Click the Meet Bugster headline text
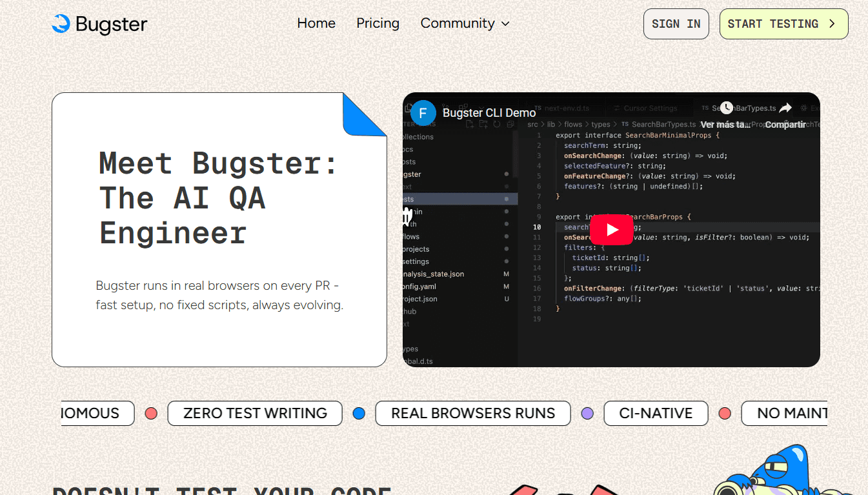The width and height of the screenshot is (868, 495). pos(218,197)
